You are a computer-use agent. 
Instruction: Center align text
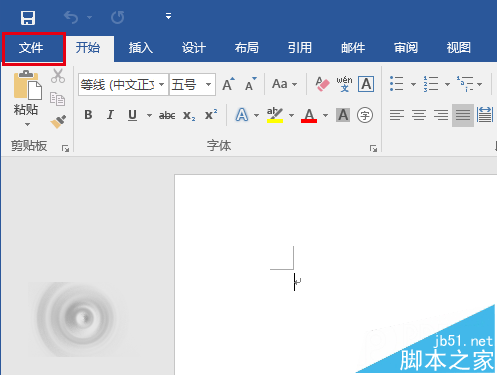419,115
